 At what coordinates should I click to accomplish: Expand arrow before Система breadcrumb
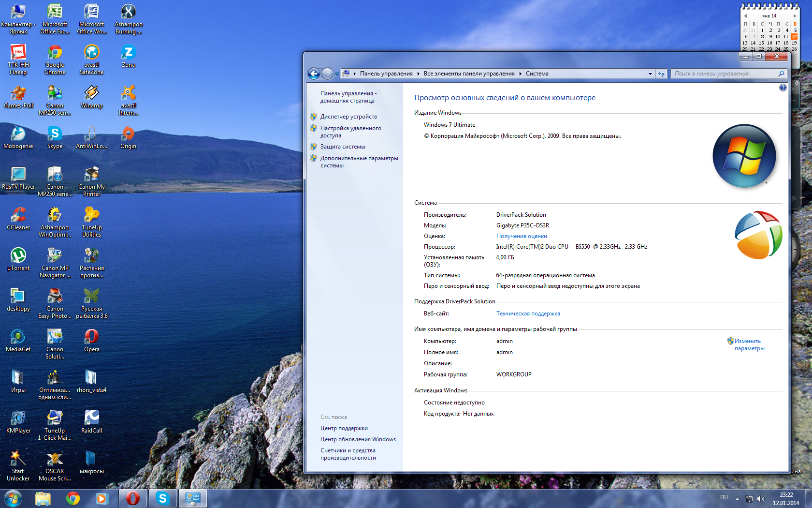(x=520, y=74)
